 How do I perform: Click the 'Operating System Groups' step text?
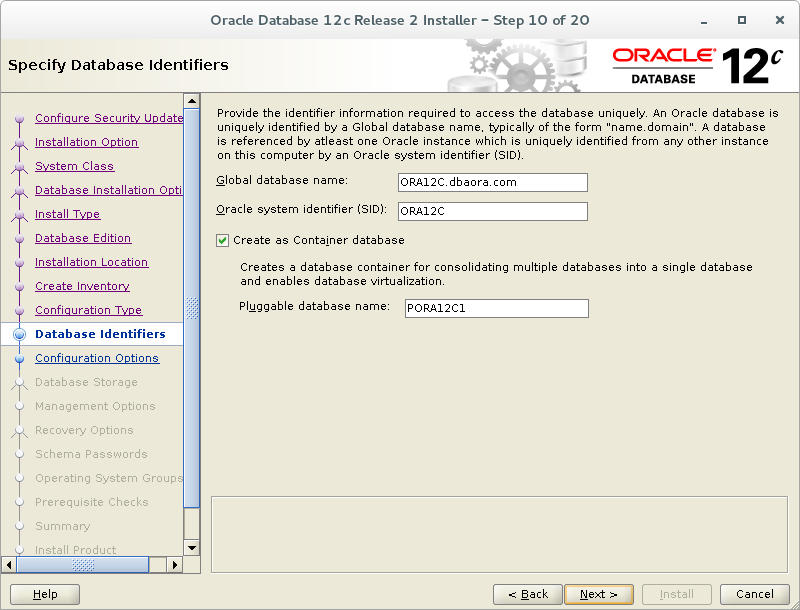point(109,478)
